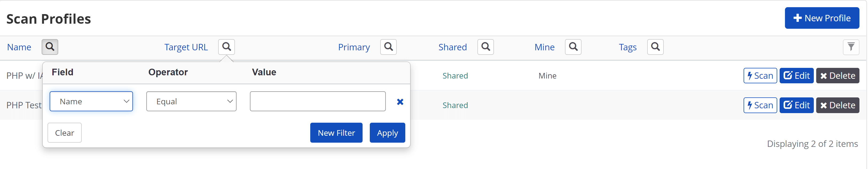Image resolution: width=868 pixels, height=169 pixels.
Task: Open the funnel filter icon
Action: (851, 47)
